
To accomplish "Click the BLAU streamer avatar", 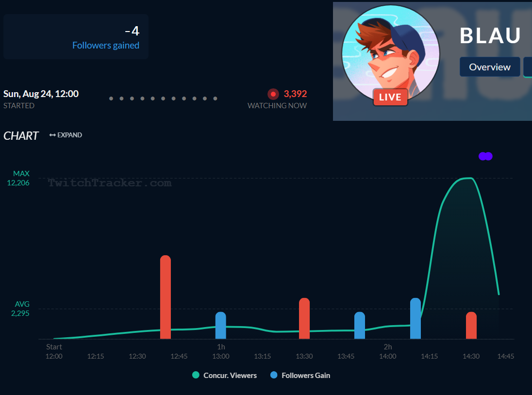I will tap(391, 54).
